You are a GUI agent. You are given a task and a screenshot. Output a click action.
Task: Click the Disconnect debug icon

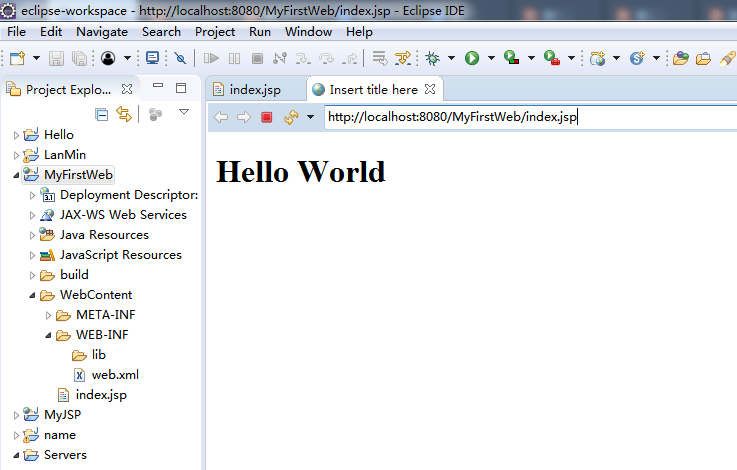pos(280,58)
